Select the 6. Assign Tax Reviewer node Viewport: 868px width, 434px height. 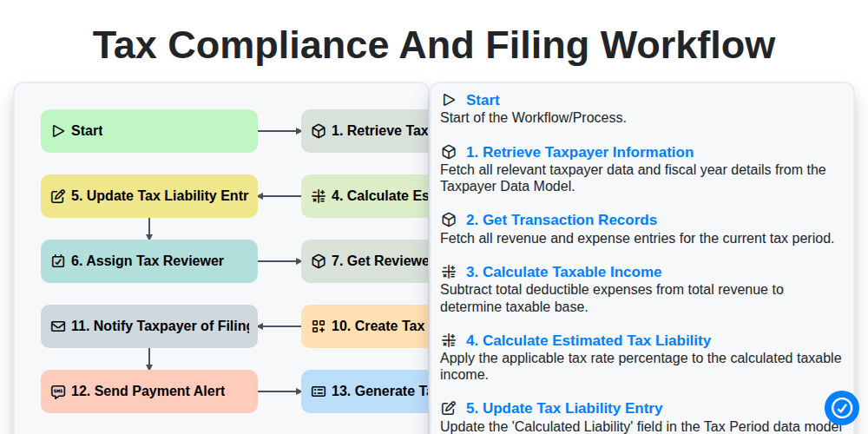point(149,261)
